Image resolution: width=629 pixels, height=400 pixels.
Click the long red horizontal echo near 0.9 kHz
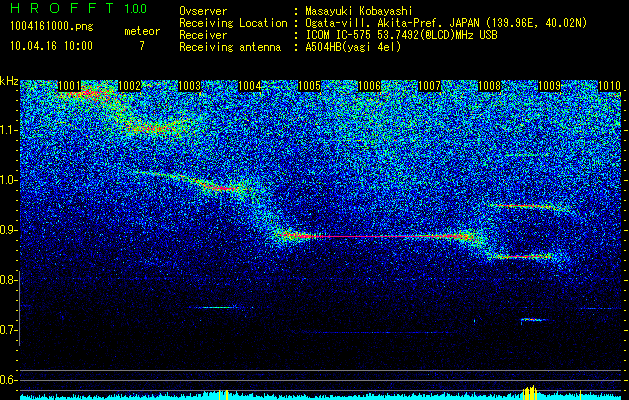[x=377, y=237]
